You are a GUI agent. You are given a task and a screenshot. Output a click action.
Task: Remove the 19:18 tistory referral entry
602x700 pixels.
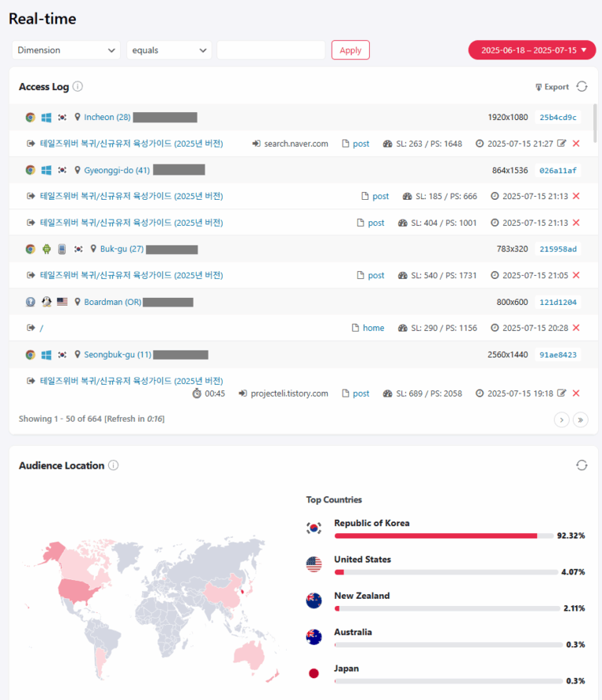click(x=576, y=394)
